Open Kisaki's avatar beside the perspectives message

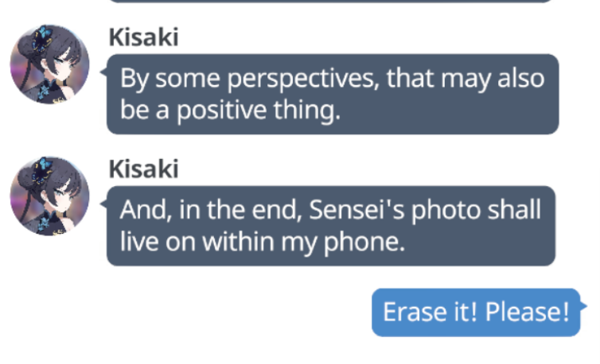pos(50,64)
